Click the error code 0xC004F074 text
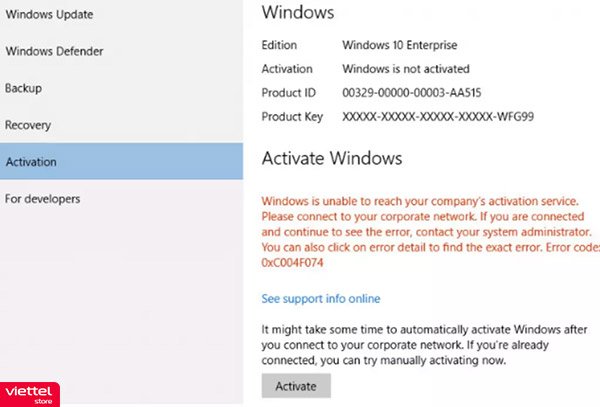 point(292,263)
